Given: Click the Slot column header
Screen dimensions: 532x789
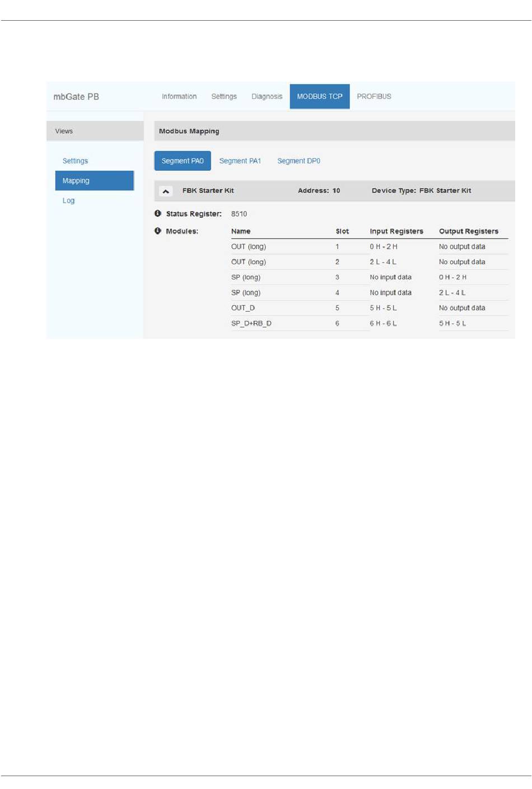Looking at the screenshot, I should click(x=342, y=231).
